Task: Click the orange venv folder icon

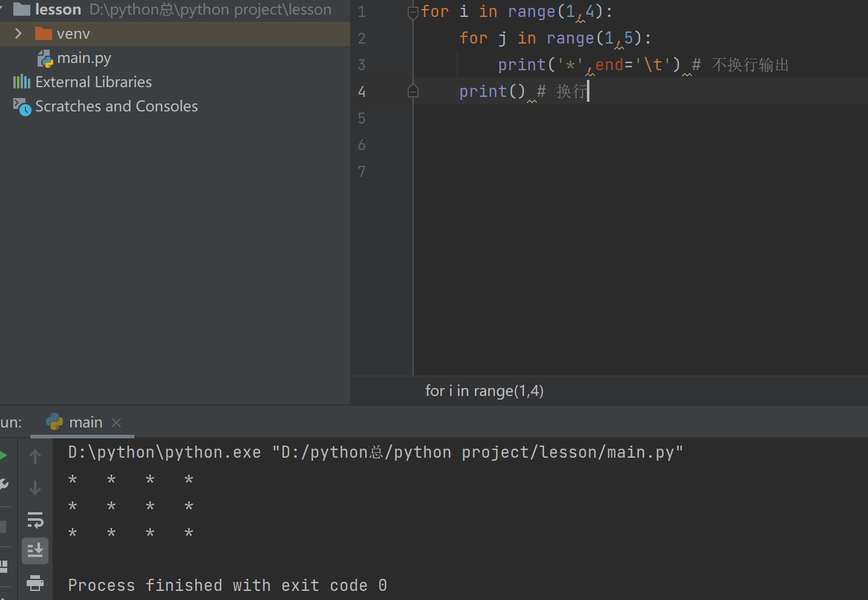Action: tap(44, 33)
